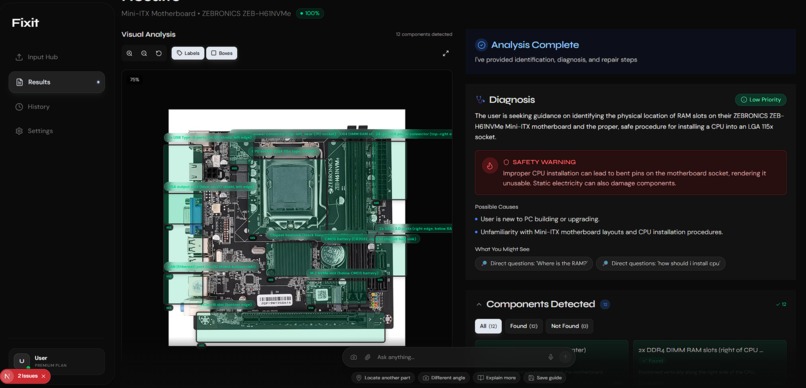
Task: Open the 2 Issues badge
Action: click(27, 376)
